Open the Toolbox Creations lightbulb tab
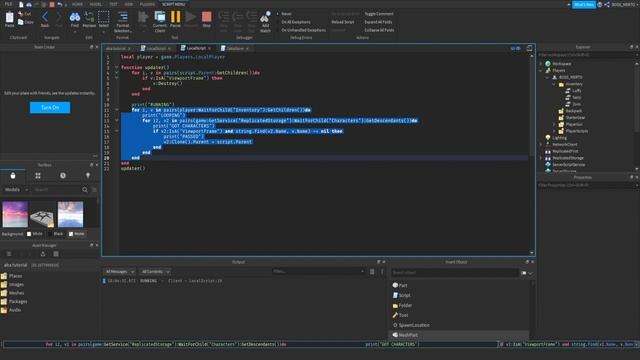The height and width of the screenshot is (360, 640). [88, 176]
